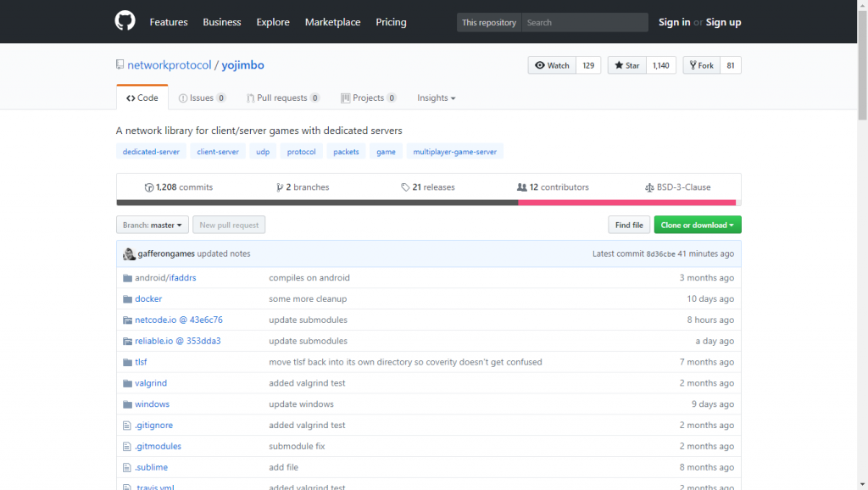Click the license scale icon
Image resolution: width=868 pixels, height=490 pixels.
click(649, 187)
